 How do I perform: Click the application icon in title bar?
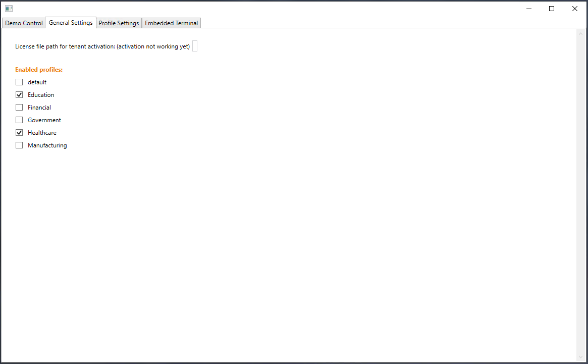[x=9, y=9]
